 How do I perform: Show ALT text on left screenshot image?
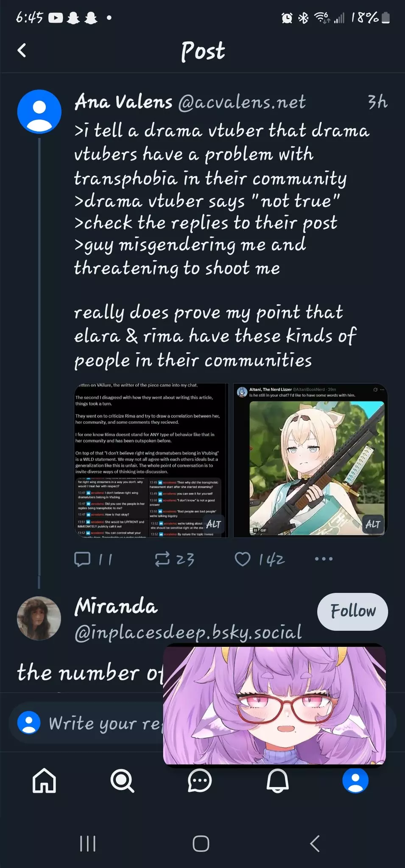pos(213,524)
